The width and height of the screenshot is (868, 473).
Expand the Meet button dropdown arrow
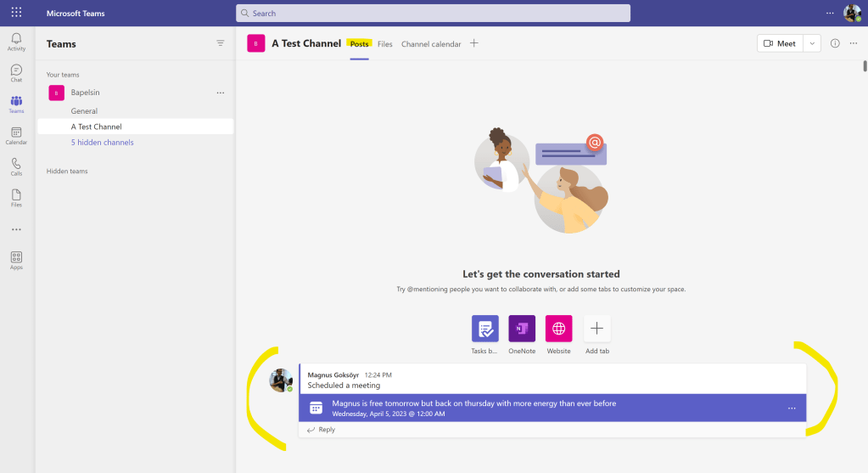812,43
